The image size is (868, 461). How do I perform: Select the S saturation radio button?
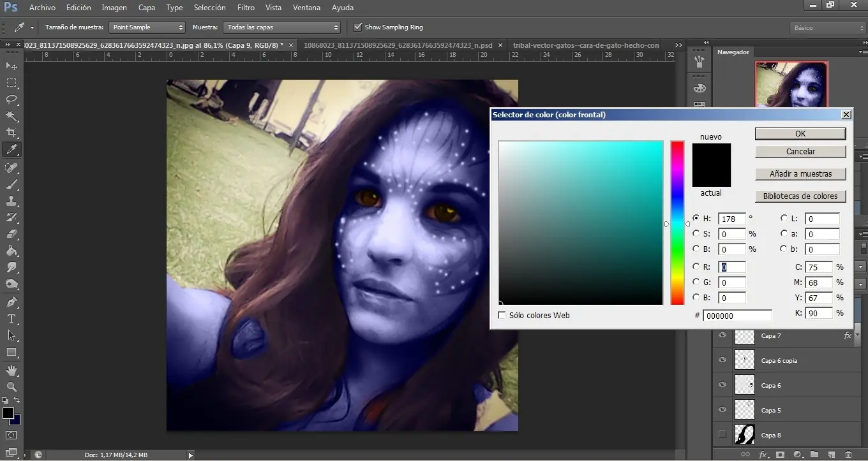(696, 233)
